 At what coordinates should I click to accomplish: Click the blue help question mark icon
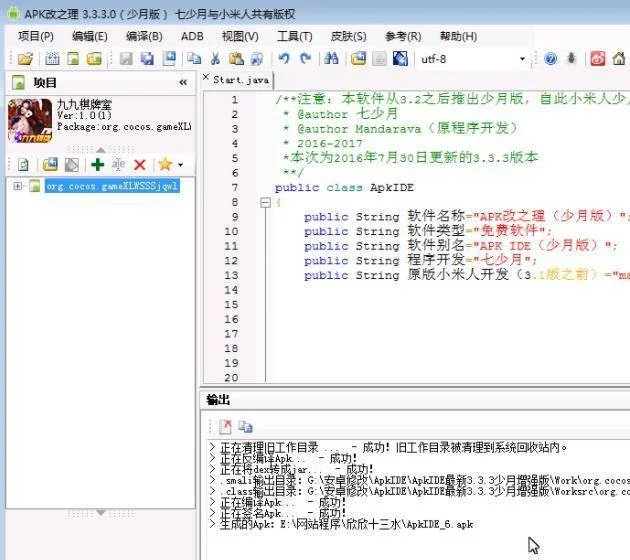click(550, 59)
